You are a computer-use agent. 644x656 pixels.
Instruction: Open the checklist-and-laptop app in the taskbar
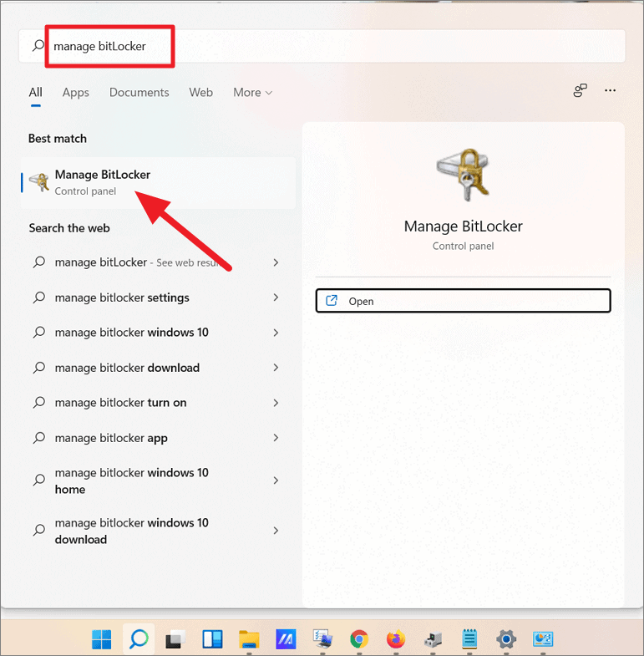[x=322, y=638]
